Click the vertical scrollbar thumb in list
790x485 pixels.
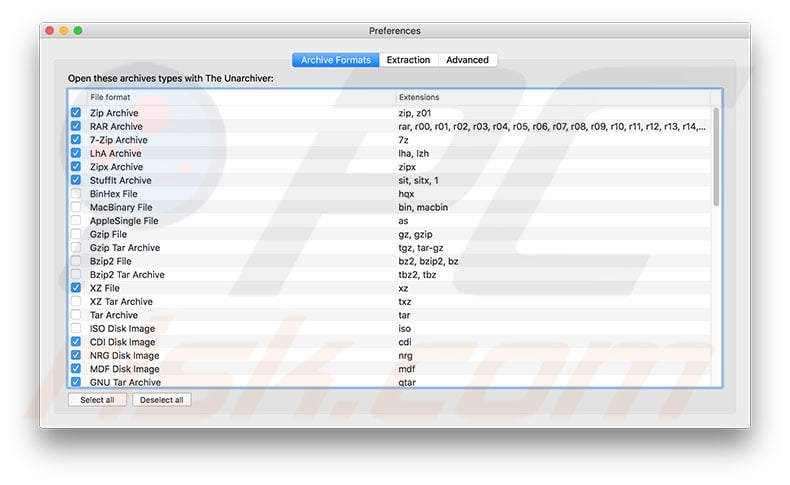(716, 157)
